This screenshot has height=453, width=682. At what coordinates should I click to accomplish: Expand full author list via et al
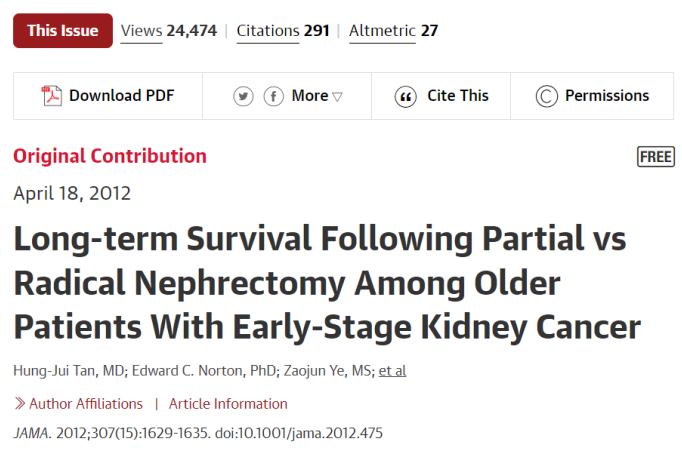click(392, 370)
